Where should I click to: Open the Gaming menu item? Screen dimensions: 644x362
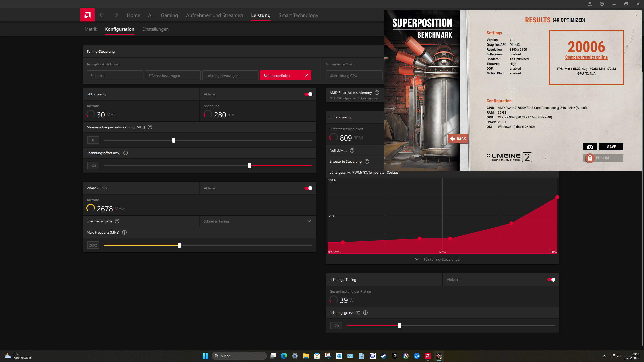coord(169,15)
